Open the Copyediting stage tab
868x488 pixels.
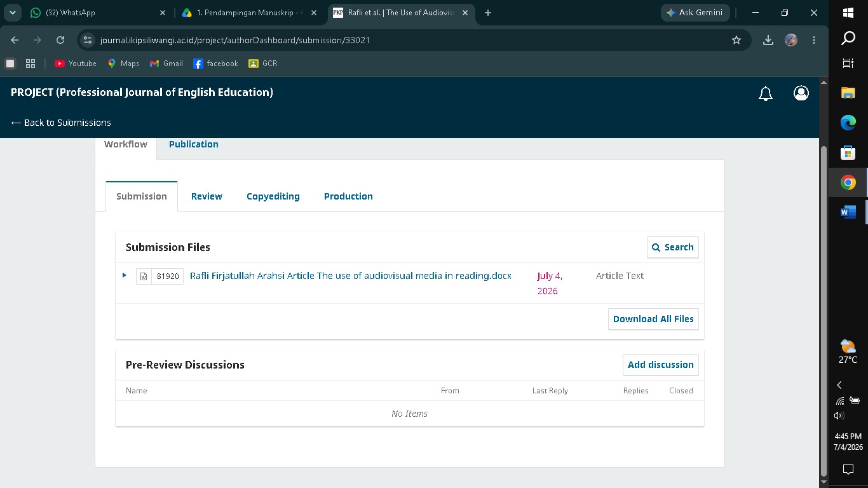coord(273,196)
